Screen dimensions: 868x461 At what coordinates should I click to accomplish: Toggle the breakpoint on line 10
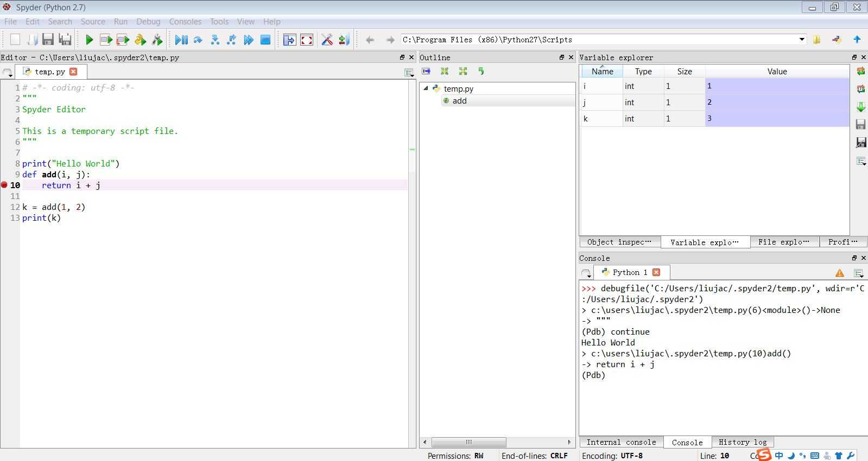pos(4,185)
